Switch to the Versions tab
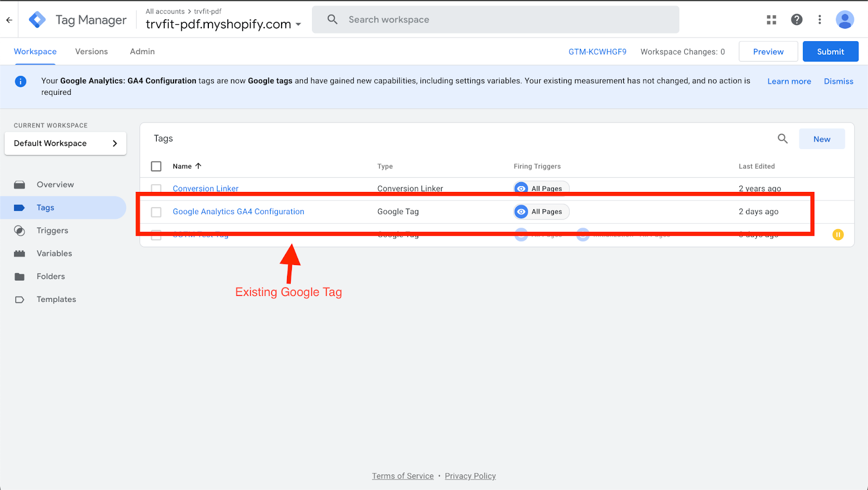This screenshot has width=868, height=490. [x=91, y=51]
